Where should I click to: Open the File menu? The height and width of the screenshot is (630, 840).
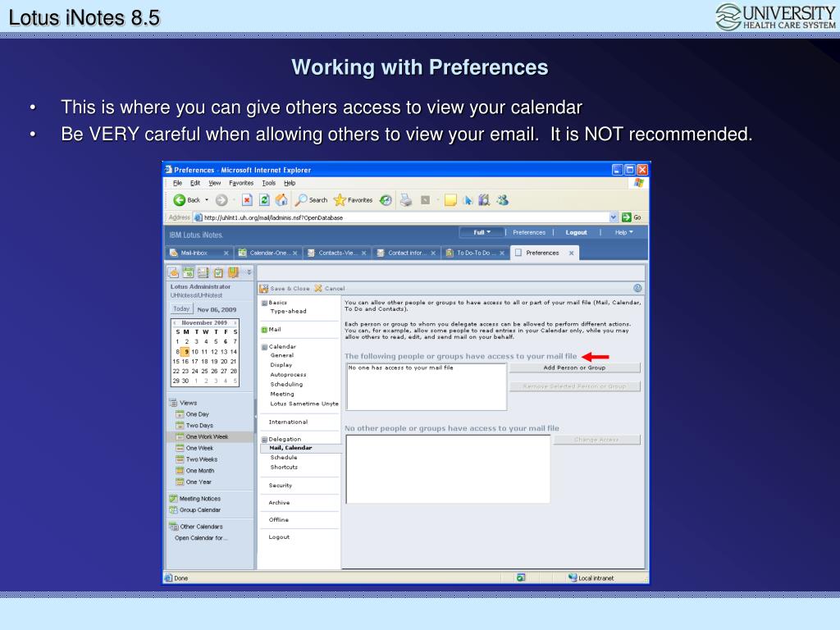coord(177,183)
